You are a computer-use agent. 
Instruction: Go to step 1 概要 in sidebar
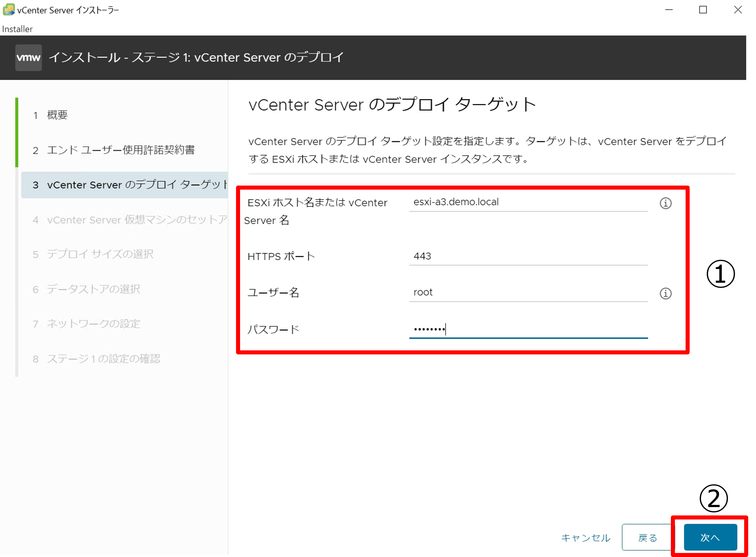pos(57,115)
